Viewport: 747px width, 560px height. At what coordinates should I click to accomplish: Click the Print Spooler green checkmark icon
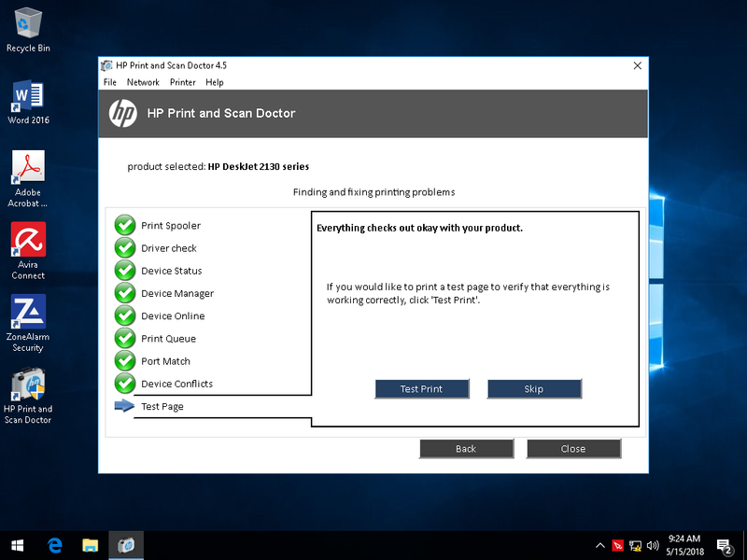(x=125, y=225)
